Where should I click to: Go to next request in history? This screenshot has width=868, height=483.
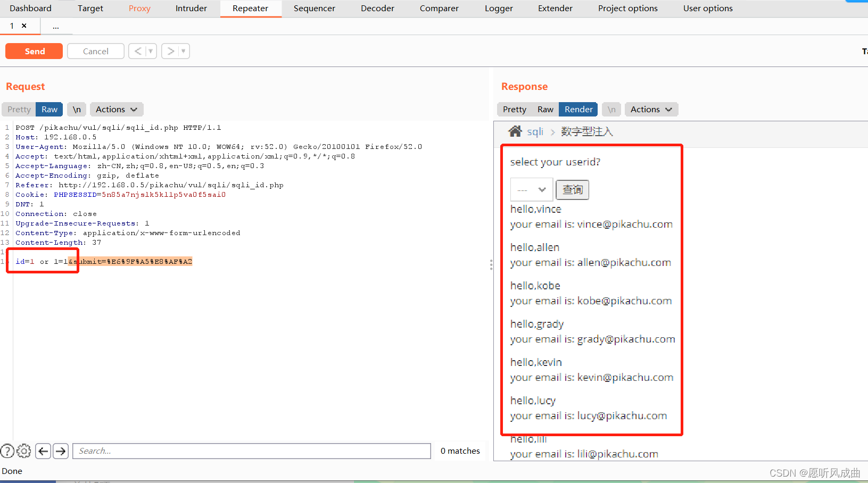[x=171, y=51]
